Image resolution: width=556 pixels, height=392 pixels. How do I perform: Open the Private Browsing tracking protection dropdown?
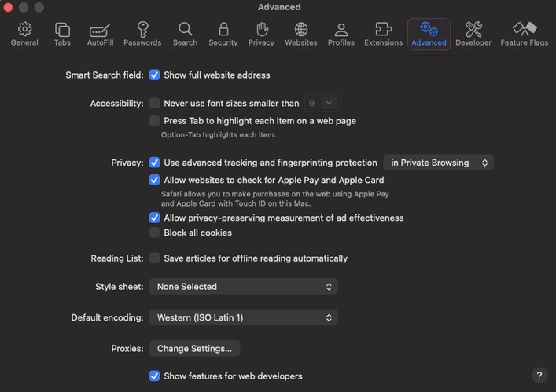click(x=438, y=163)
